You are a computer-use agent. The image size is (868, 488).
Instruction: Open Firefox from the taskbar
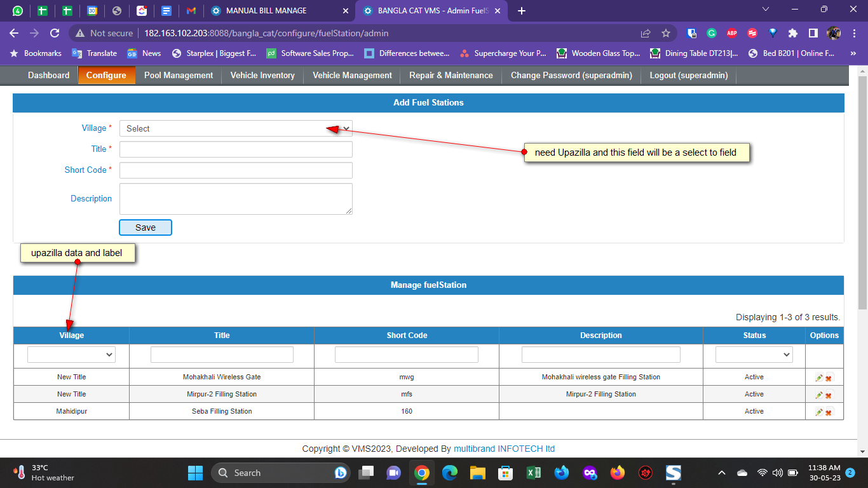click(617, 473)
